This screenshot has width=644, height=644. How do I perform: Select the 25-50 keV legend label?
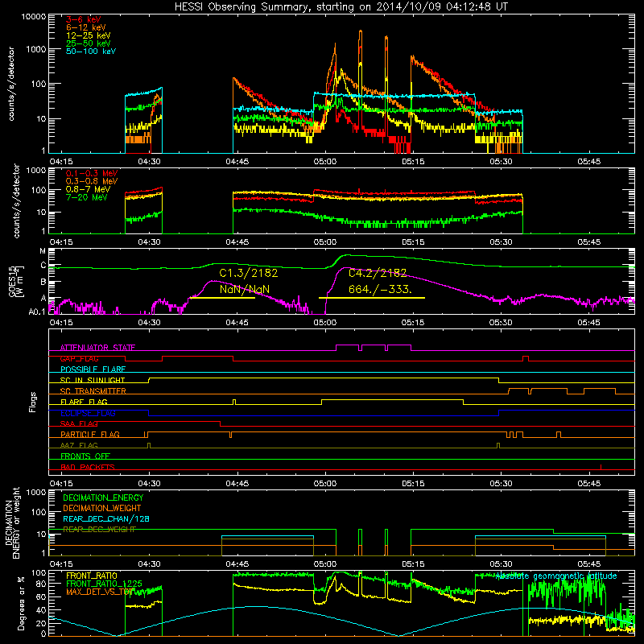pos(89,43)
